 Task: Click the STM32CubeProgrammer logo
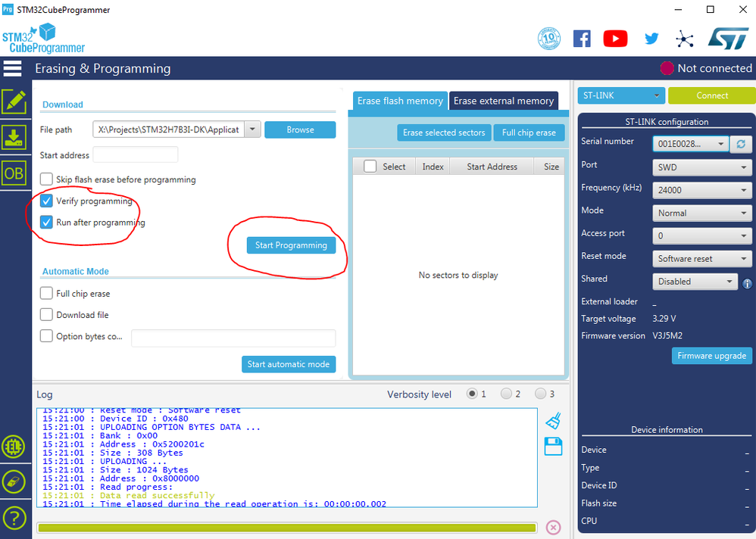tap(43, 39)
